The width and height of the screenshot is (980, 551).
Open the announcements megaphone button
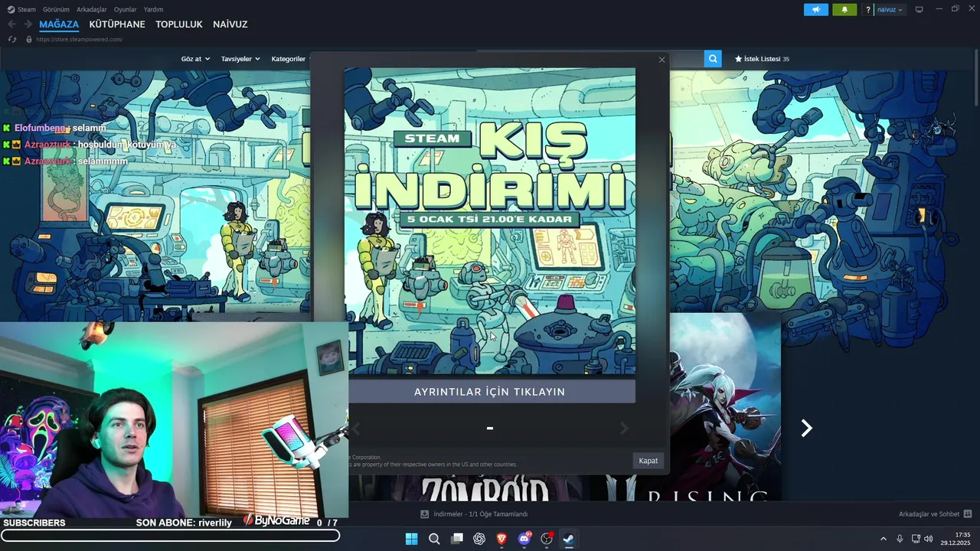tap(816, 9)
